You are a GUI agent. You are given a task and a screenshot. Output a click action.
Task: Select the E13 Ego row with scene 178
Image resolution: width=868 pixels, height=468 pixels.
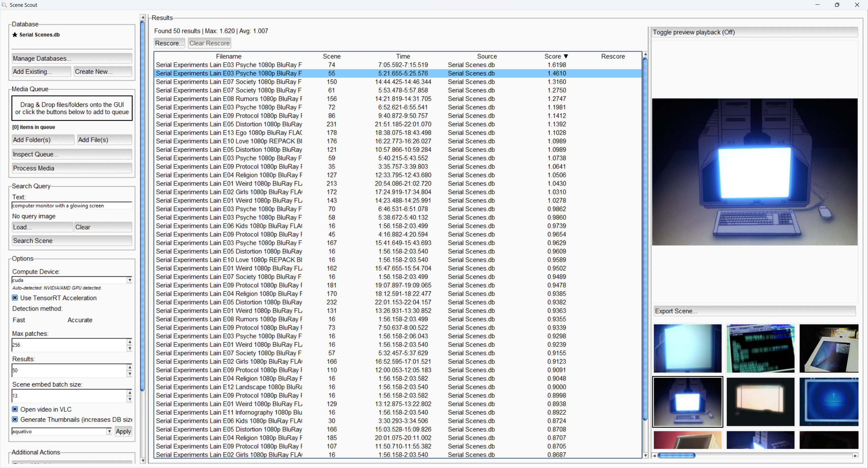coord(398,133)
